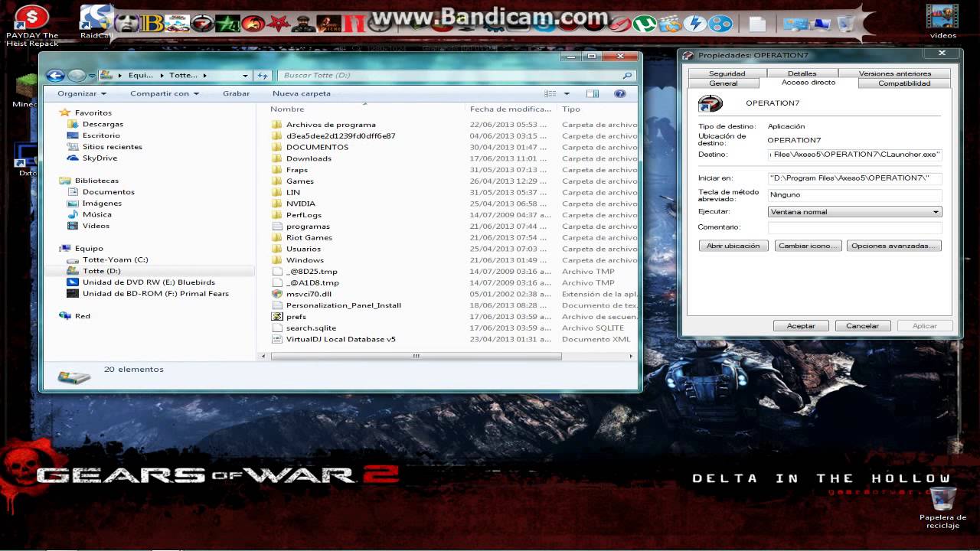Open the Organizar dropdown menu
The height and width of the screenshot is (551, 980).
82,93
